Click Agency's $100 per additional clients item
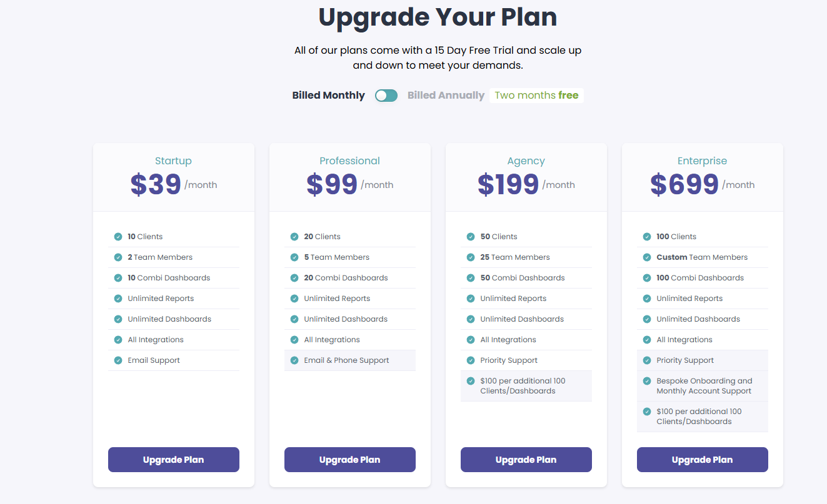 click(x=526, y=386)
